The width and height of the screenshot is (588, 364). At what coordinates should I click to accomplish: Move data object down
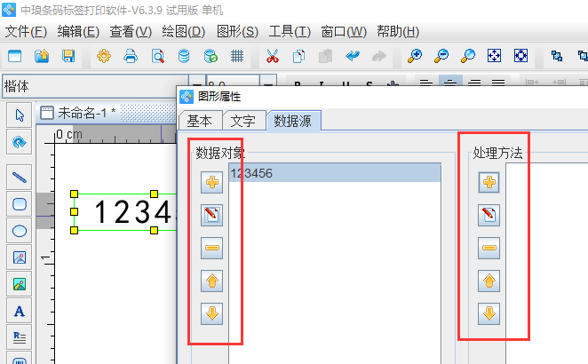[x=212, y=313]
